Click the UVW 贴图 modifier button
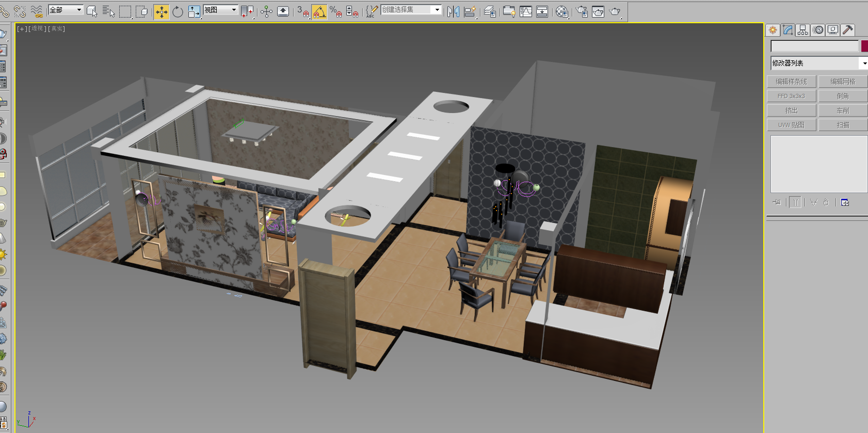868x433 pixels. point(791,125)
